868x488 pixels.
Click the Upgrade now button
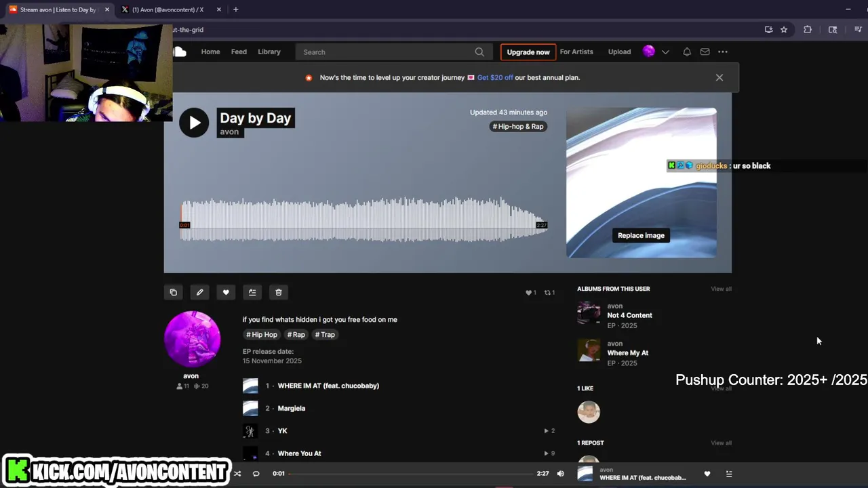point(528,52)
